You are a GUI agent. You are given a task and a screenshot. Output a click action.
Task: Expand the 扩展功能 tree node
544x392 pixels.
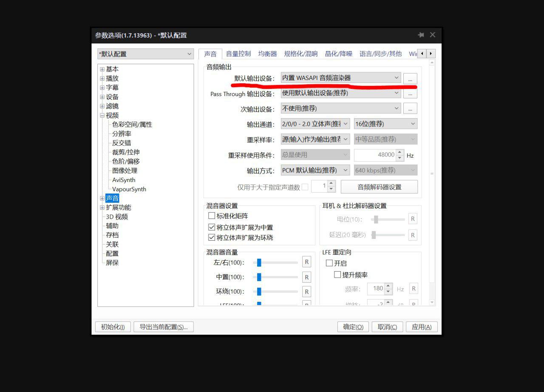click(102, 207)
